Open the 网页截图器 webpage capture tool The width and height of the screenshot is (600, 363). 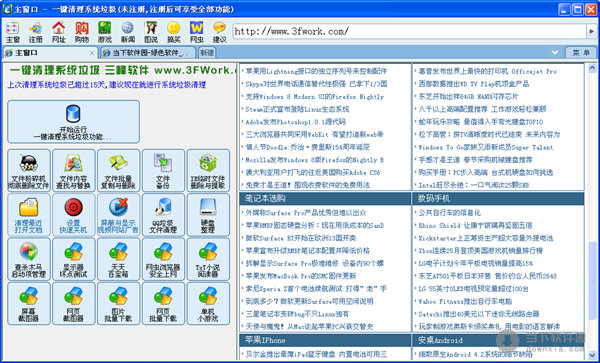click(73, 303)
